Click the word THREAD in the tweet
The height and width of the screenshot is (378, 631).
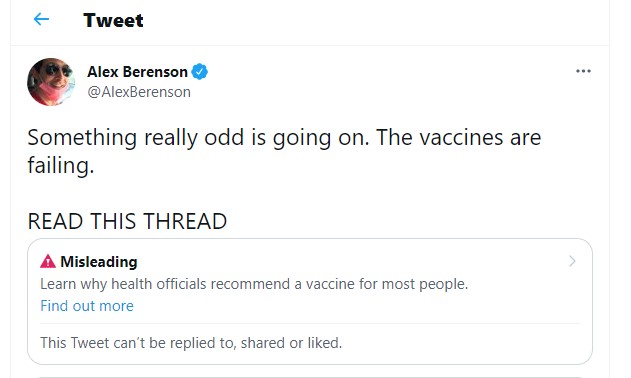coord(185,221)
